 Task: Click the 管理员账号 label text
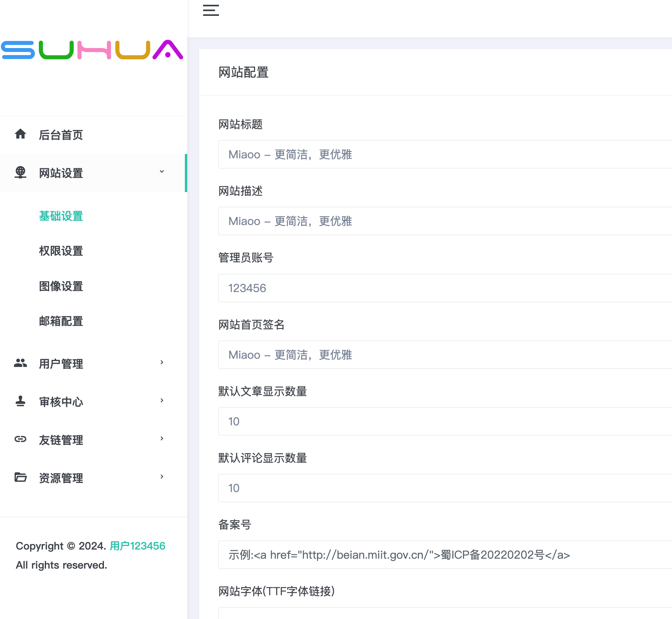246,258
